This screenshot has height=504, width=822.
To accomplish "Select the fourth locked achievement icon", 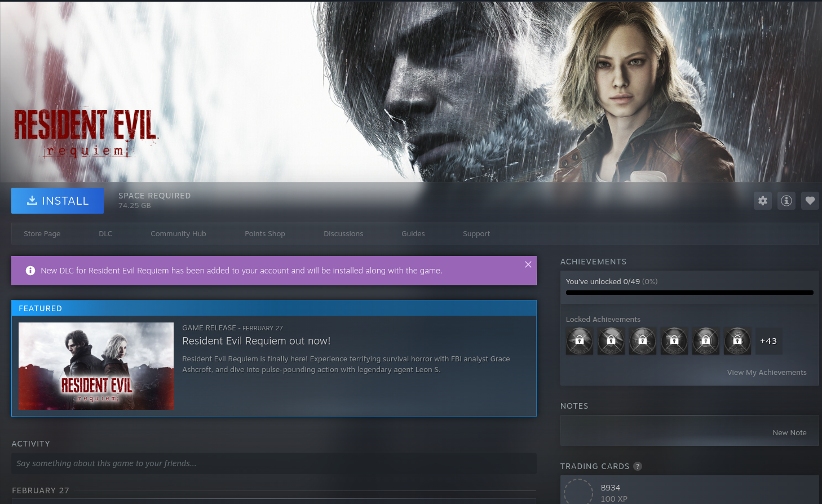I will [674, 341].
